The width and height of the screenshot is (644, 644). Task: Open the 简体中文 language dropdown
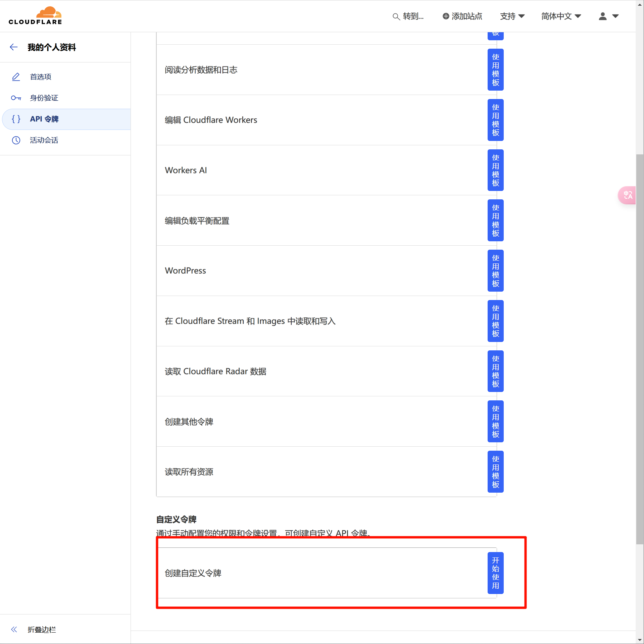click(x=561, y=16)
